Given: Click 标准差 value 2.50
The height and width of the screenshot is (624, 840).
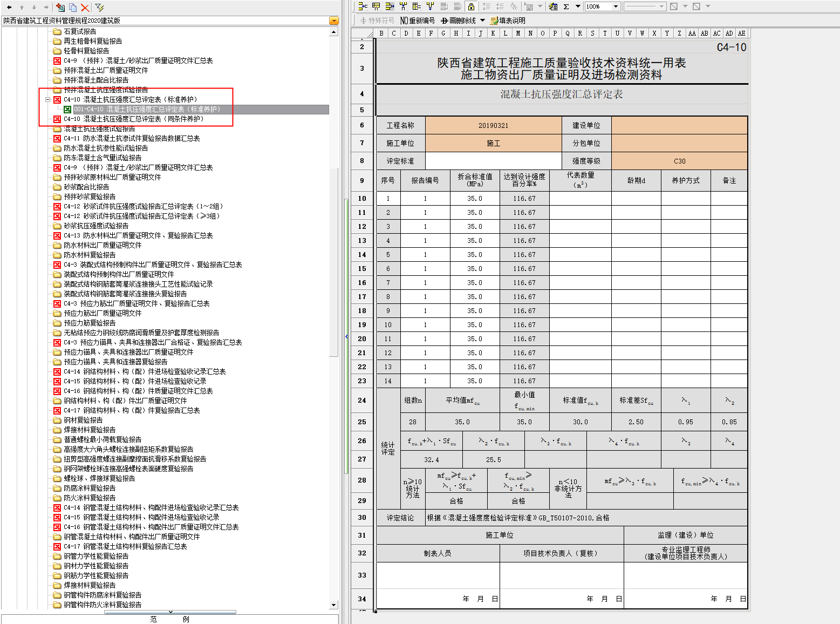Looking at the screenshot, I should [636, 422].
